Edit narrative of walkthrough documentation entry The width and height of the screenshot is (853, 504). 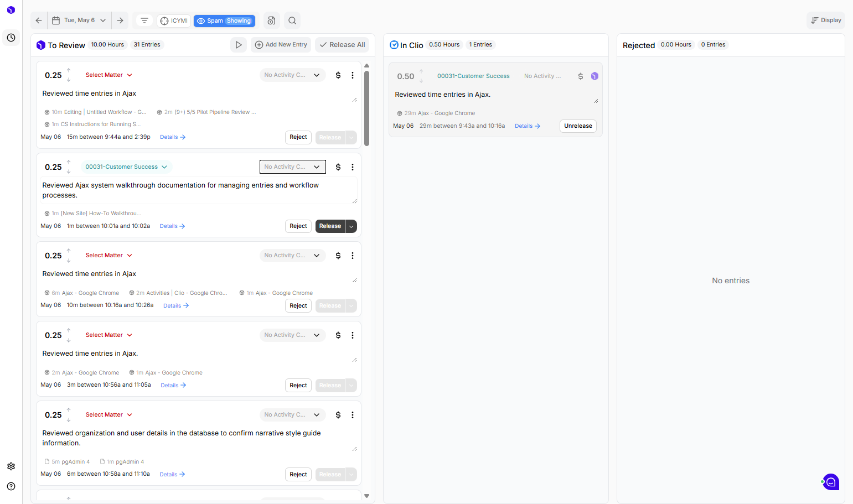pos(199,190)
